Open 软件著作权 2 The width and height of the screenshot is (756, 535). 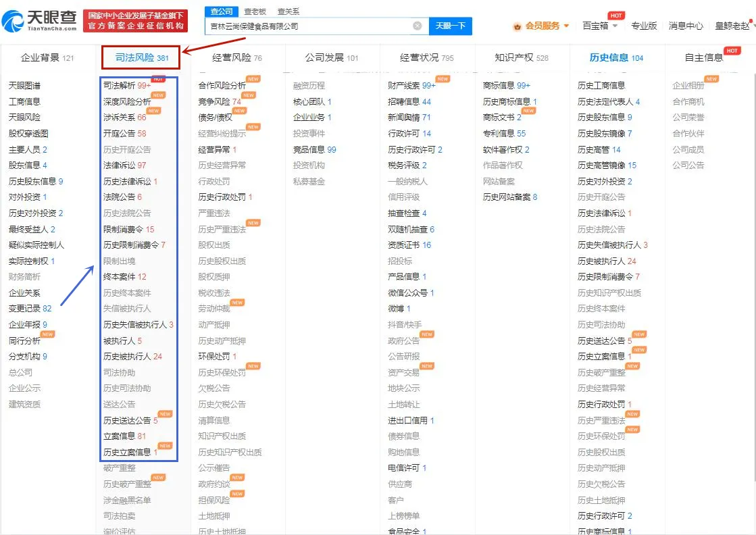coord(506,150)
